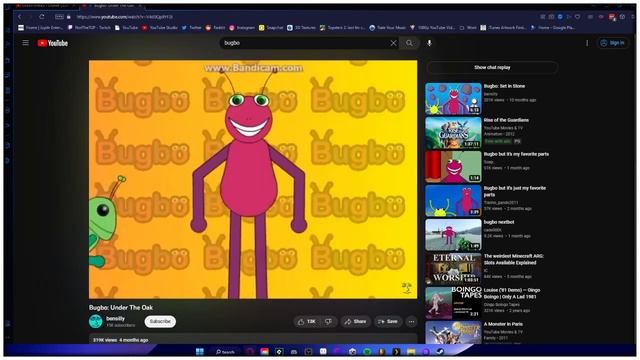
Task: Show chat replay
Action: tap(492, 67)
